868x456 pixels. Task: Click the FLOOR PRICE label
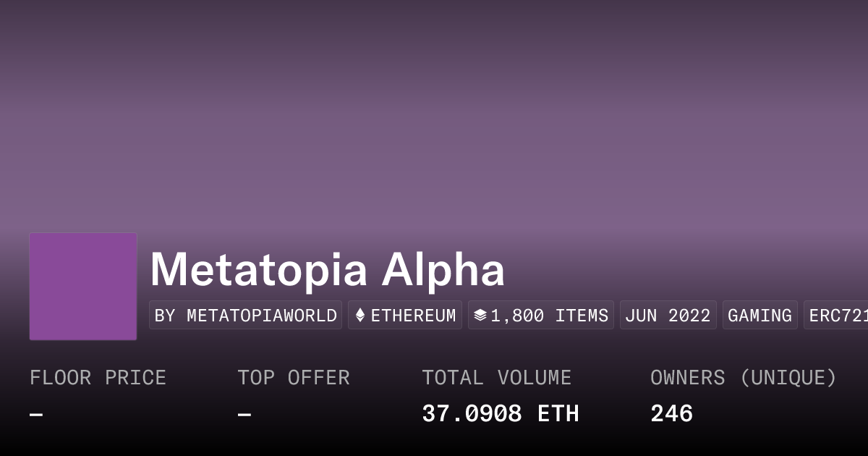click(98, 378)
